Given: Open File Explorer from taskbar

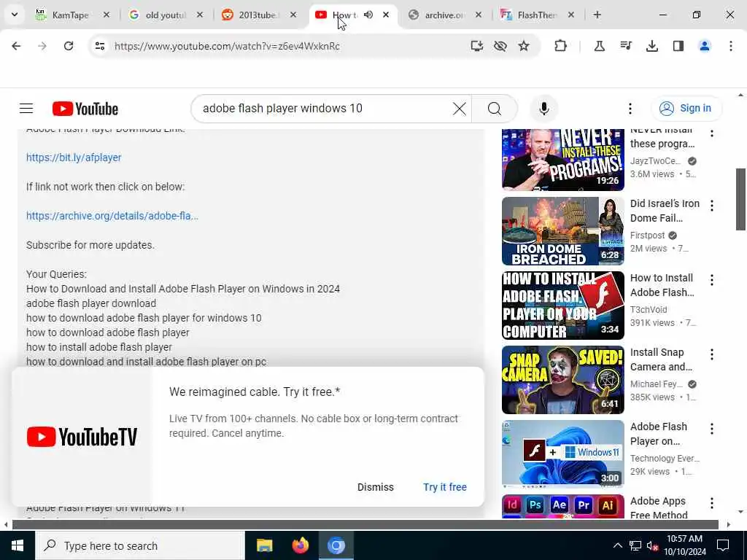Looking at the screenshot, I should 264,545.
